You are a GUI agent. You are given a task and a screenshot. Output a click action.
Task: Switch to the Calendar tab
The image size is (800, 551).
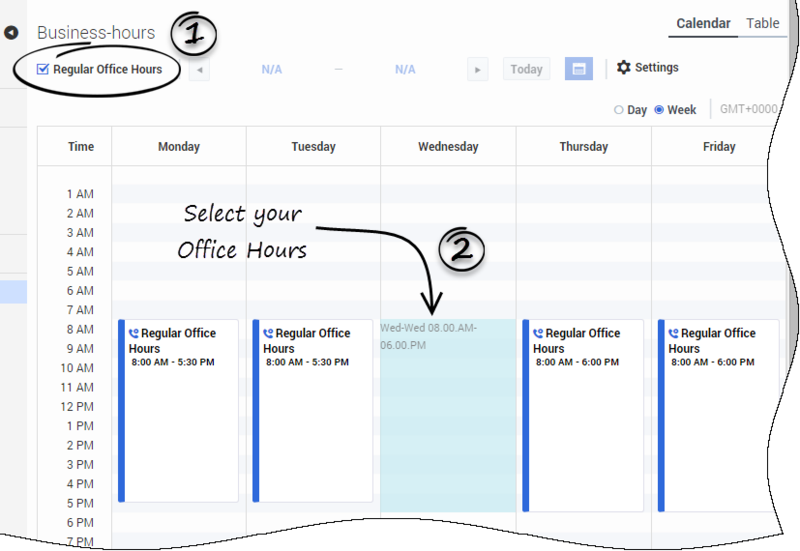(703, 23)
